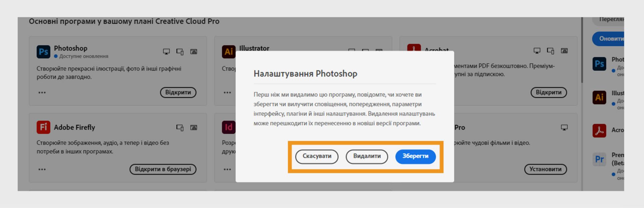Click the Photoshop card title text
Viewport: 644px width, 208px height.
coord(70,48)
